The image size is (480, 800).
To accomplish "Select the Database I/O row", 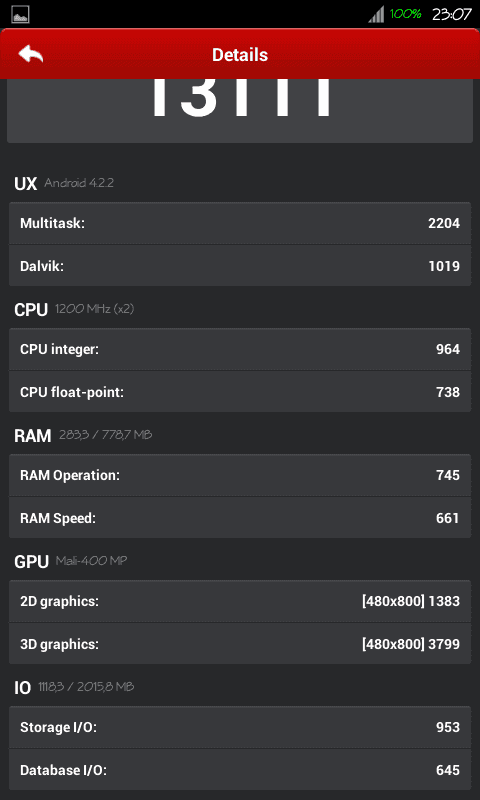I will (x=240, y=770).
